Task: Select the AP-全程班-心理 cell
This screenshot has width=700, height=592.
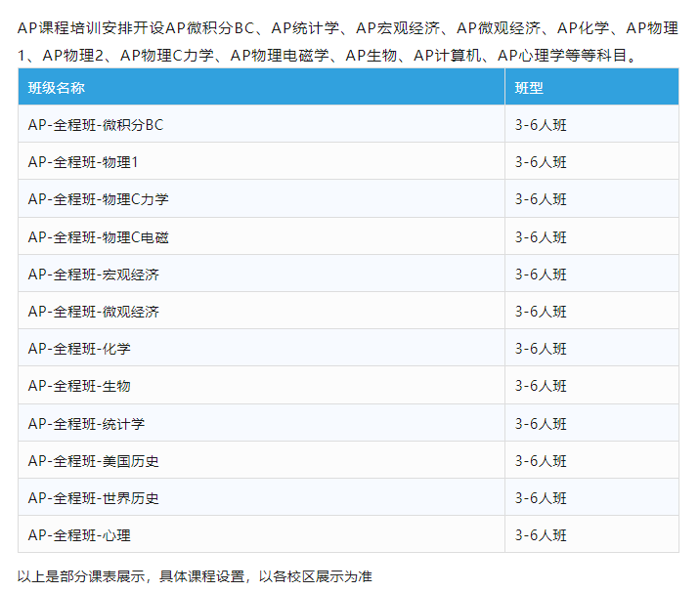Action: (262, 534)
